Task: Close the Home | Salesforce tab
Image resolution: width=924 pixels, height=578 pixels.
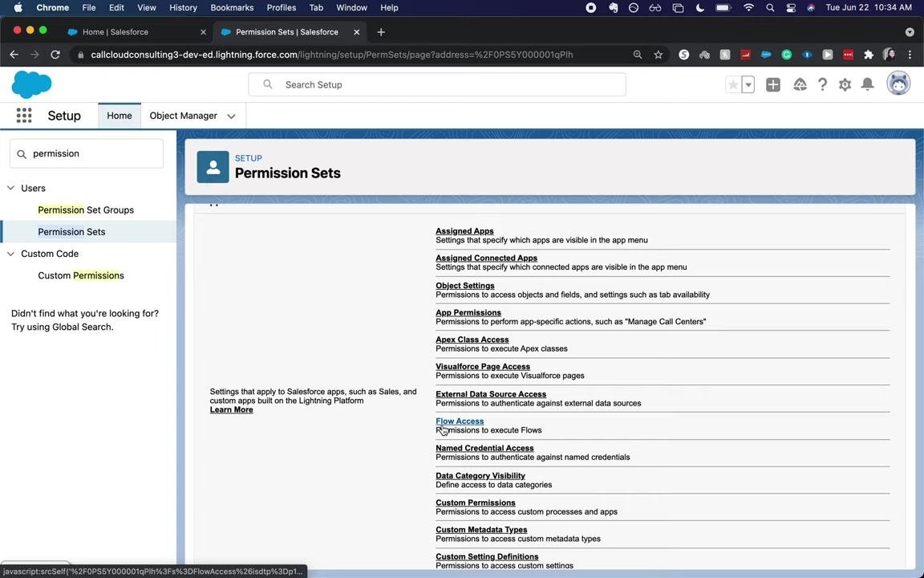Action: tap(203, 32)
